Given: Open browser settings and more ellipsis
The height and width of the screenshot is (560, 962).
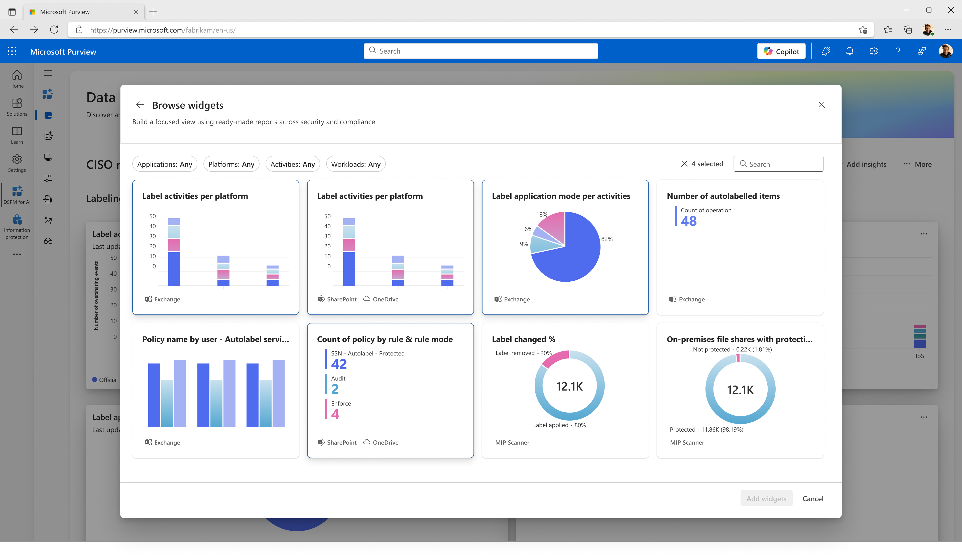Looking at the screenshot, I should coord(948,29).
